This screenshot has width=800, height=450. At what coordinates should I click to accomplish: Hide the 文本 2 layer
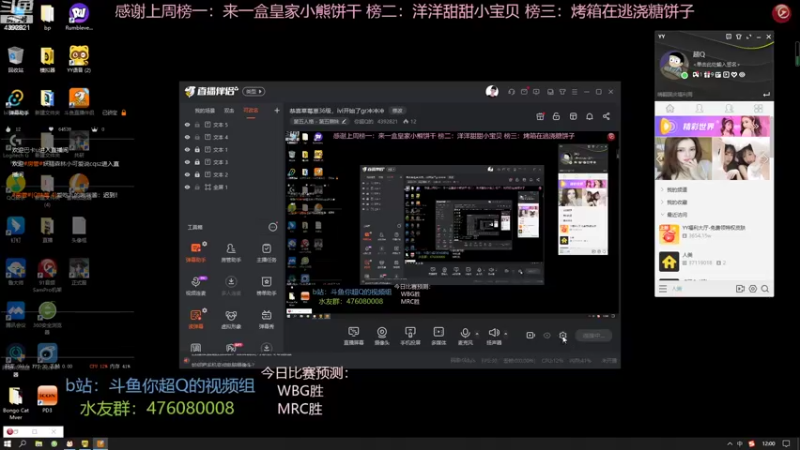pos(187,174)
